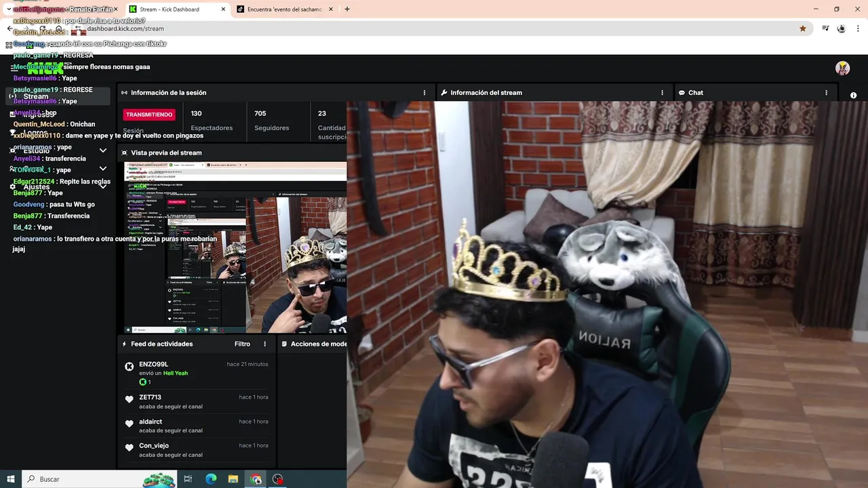Open File Explorer from the taskbar
Screen dimensions: 868x488
[x=233, y=479]
